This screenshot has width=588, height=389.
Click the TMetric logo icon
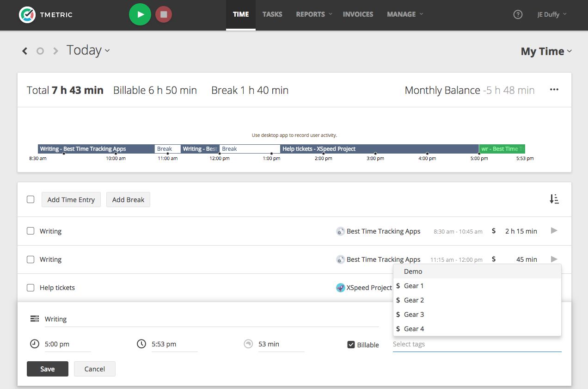pyautogui.click(x=27, y=14)
